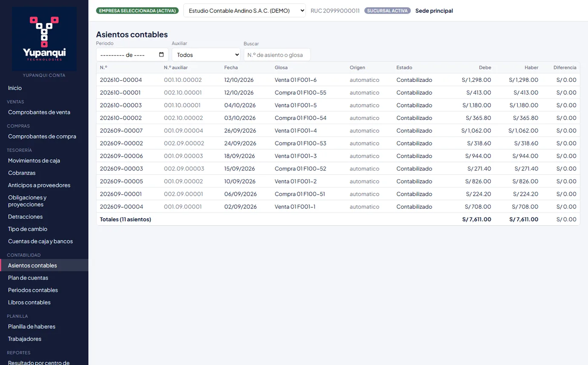The width and height of the screenshot is (588, 365).
Task: Open the calendar picker in Periodo field
Action: click(161, 55)
